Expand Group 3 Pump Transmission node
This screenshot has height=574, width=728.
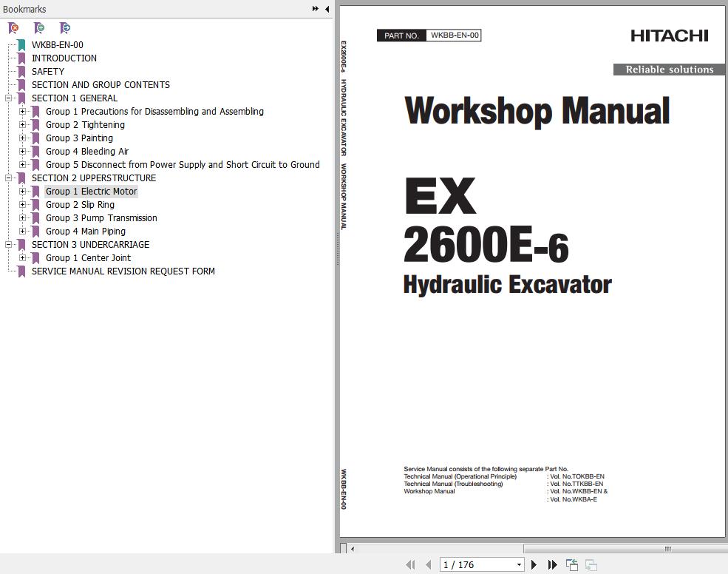(22, 218)
